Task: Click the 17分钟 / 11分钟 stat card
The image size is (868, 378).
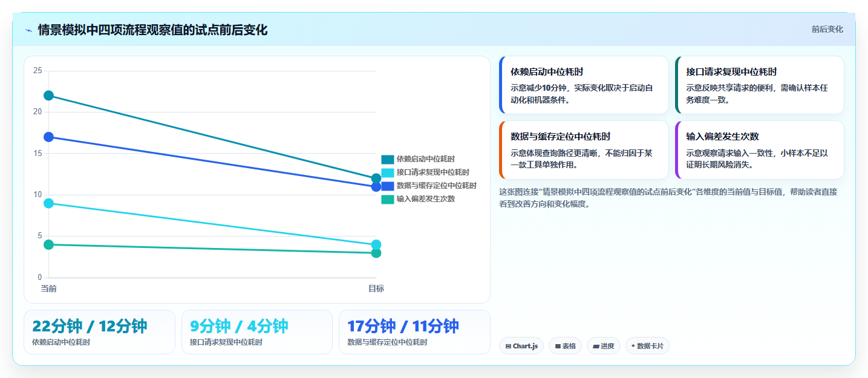Action: [414, 332]
